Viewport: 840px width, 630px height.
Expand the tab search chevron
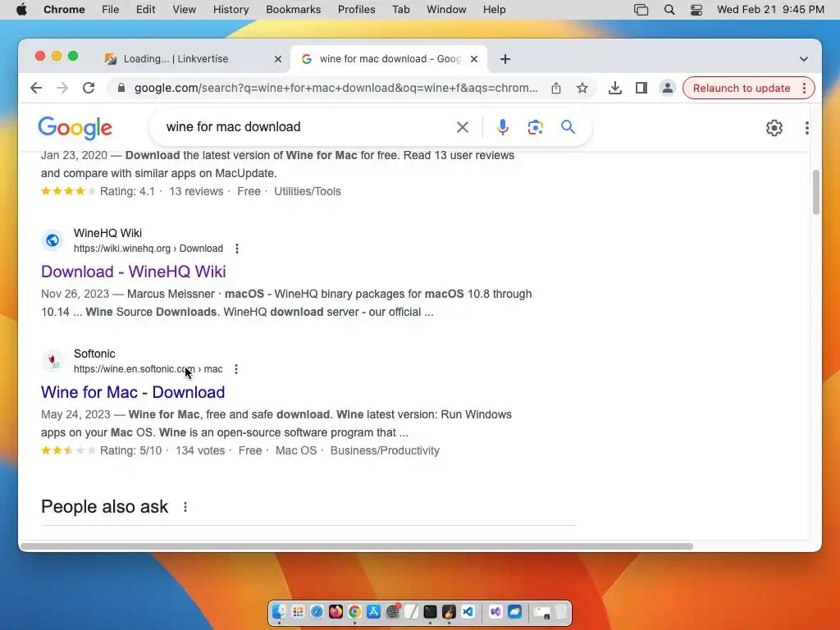[804, 59]
